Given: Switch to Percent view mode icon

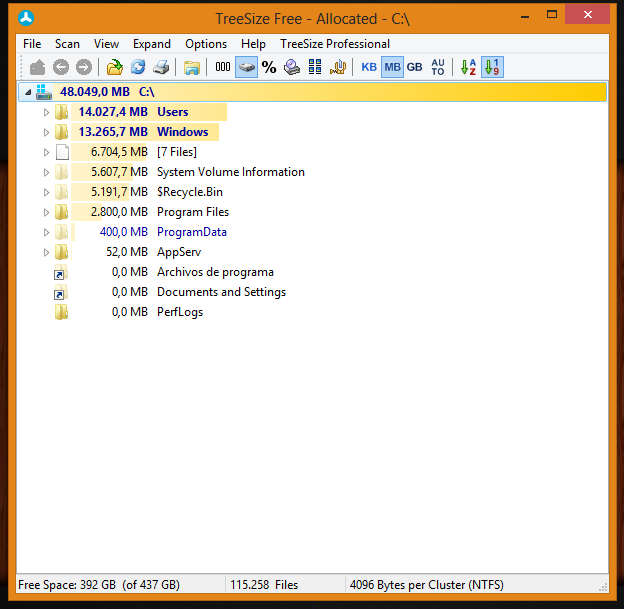Looking at the screenshot, I should [x=269, y=67].
